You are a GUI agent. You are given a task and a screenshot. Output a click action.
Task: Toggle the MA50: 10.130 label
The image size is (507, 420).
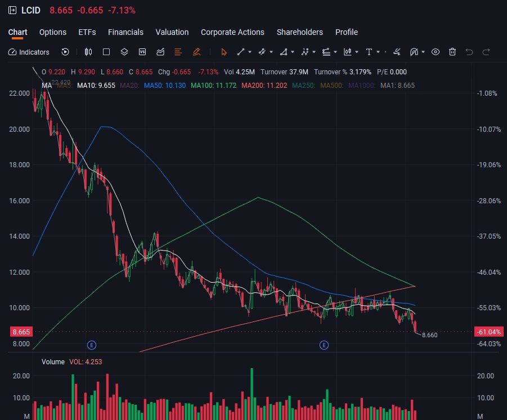coord(164,86)
